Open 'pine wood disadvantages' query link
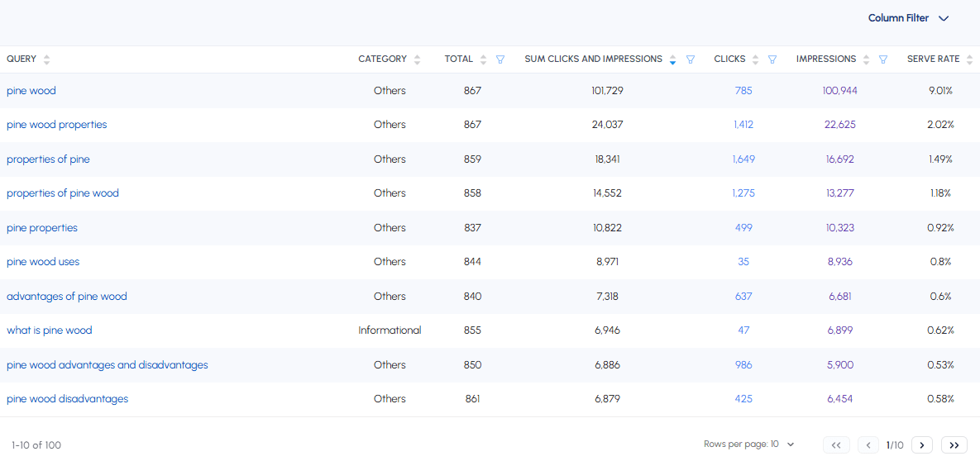Viewport: 980px width, 461px height. pos(68,399)
